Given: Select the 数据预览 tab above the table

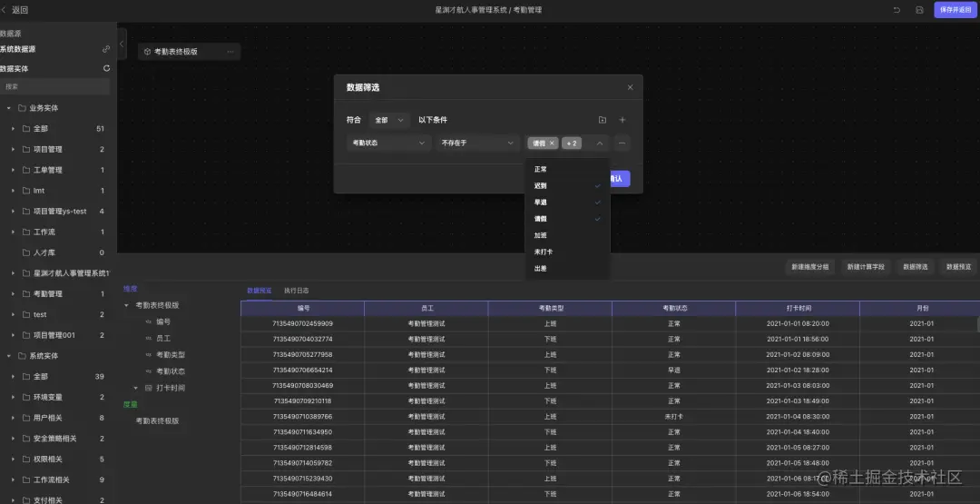Looking at the screenshot, I should point(259,291).
